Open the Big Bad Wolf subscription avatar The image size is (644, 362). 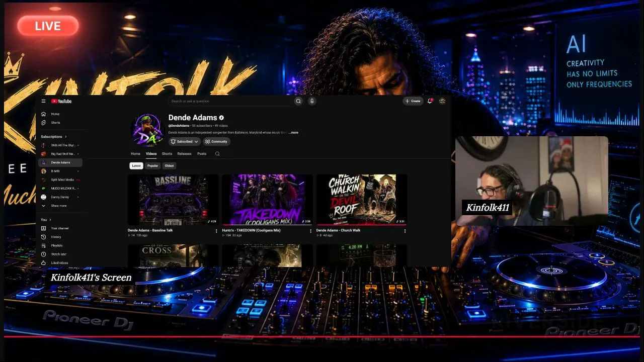click(44, 154)
